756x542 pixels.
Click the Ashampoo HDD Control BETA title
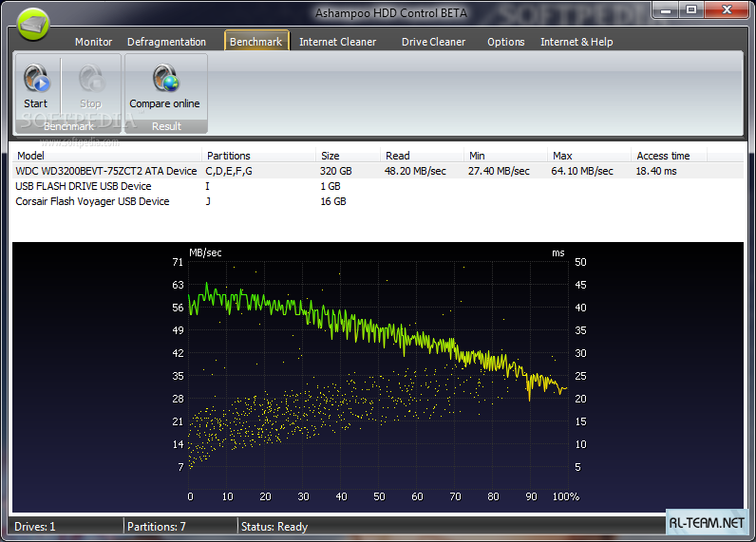click(391, 13)
